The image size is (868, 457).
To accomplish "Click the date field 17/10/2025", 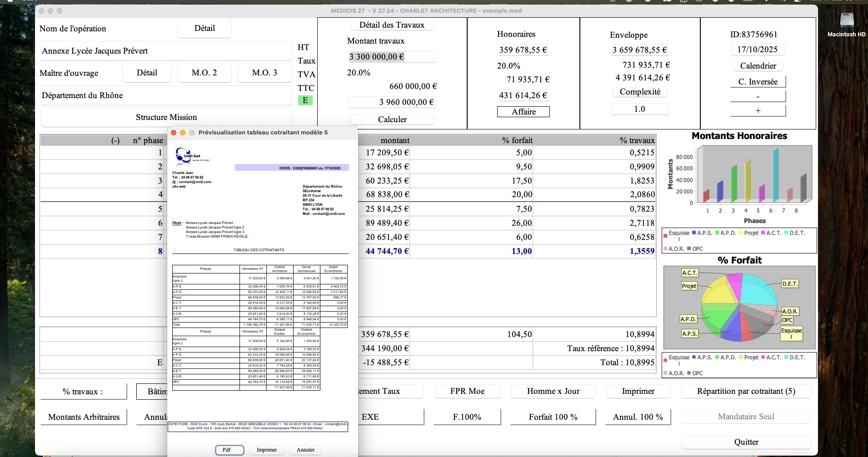I will pyautogui.click(x=757, y=50).
